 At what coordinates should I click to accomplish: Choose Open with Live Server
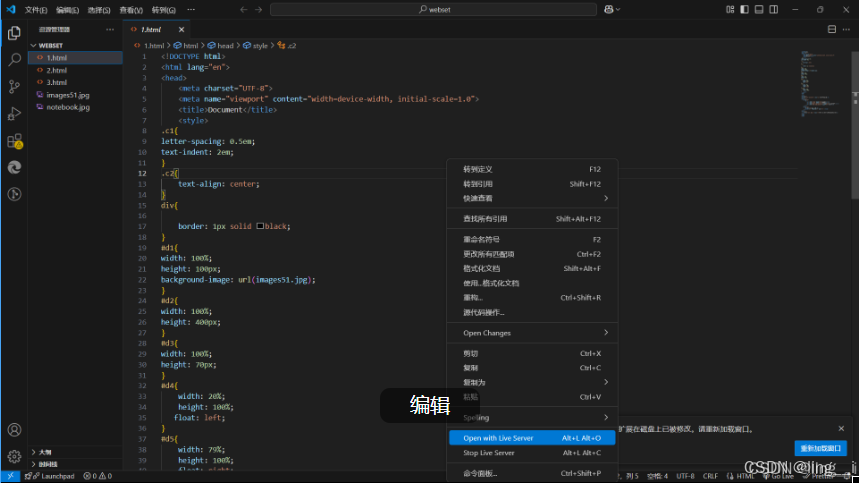pyautogui.click(x=532, y=438)
